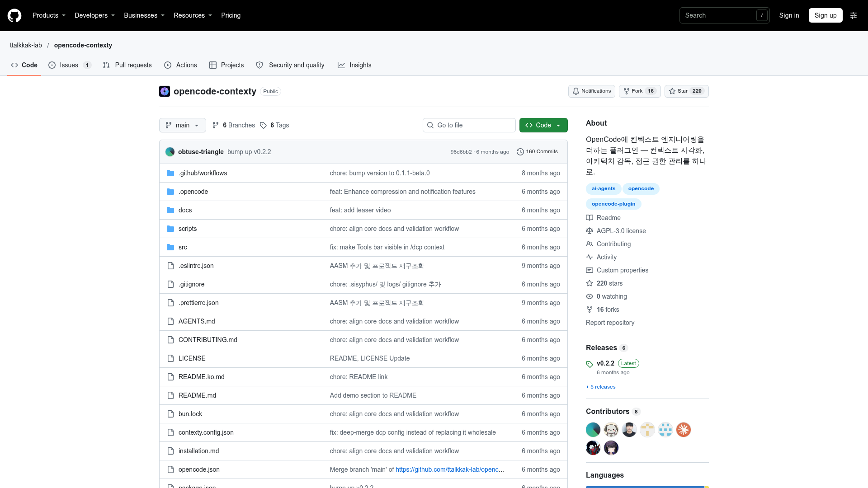Expand the Products menu
Image resolution: width=868 pixels, height=488 pixels.
pos(49,15)
